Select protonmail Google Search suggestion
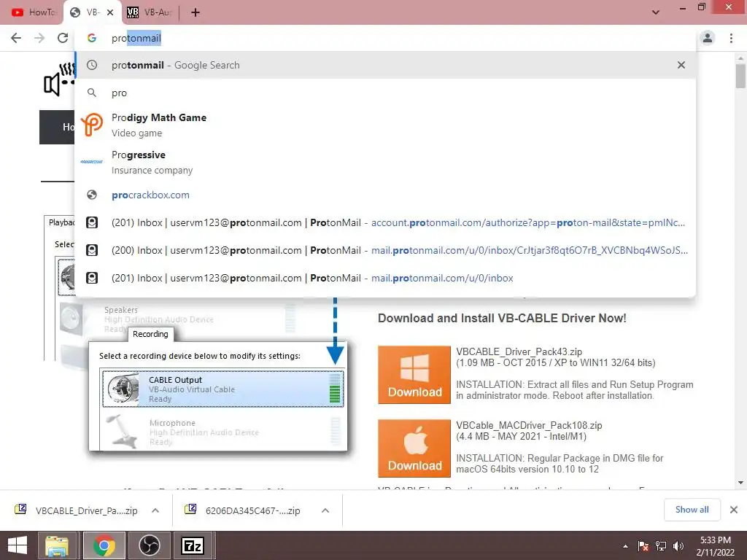Viewport: 747px width, 560px height. [385, 65]
